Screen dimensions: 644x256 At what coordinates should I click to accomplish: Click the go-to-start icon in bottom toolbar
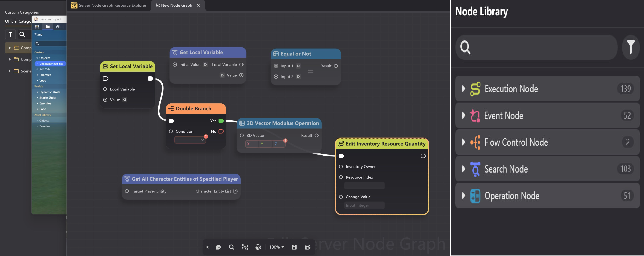(207, 247)
